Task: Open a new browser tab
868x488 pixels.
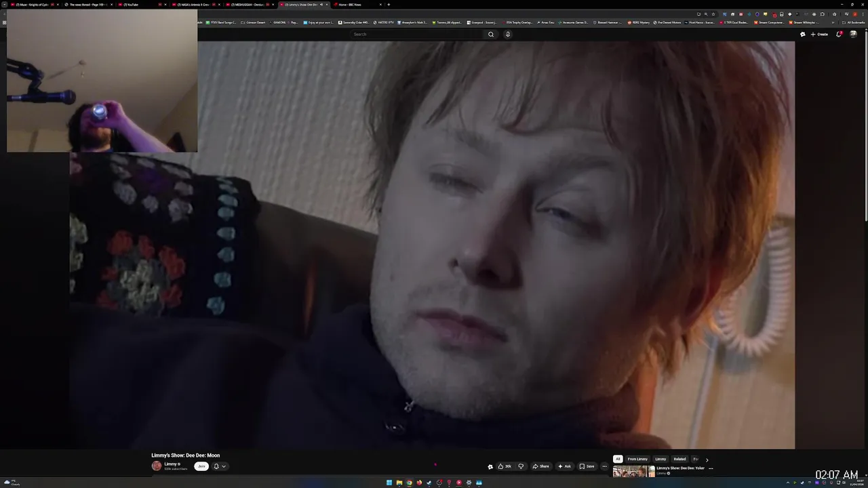Action: point(389,5)
